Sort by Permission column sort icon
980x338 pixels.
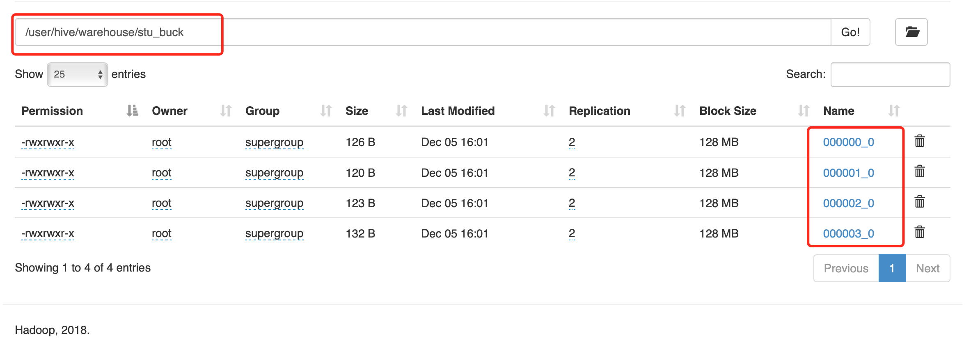pyautogui.click(x=132, y=111)
